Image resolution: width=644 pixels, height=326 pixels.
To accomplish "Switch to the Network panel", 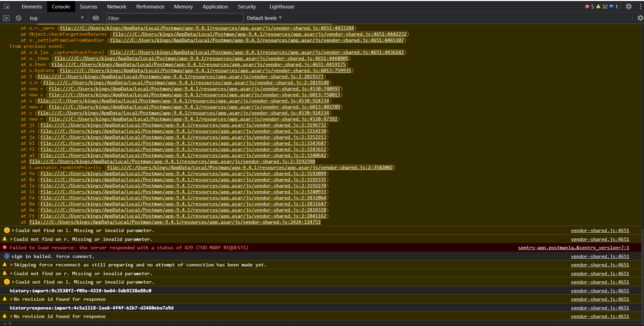I will [116, 6].
